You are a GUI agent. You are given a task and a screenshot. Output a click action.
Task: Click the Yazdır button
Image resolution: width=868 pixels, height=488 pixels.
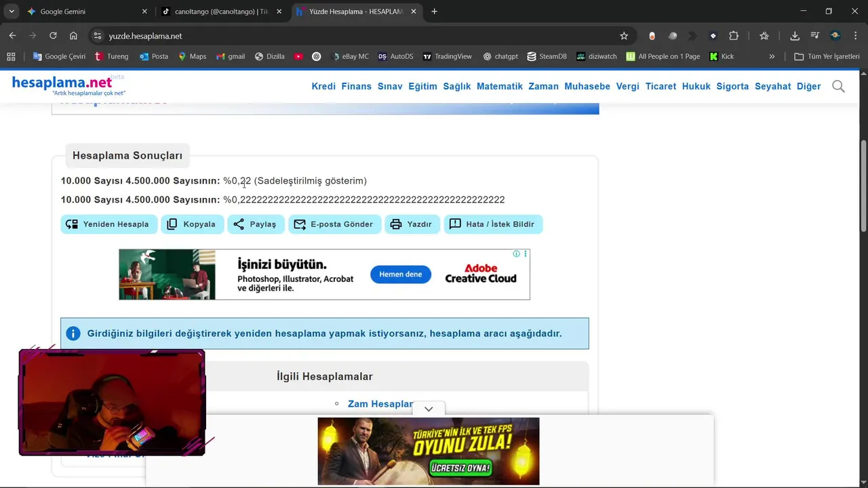[412, 224]
